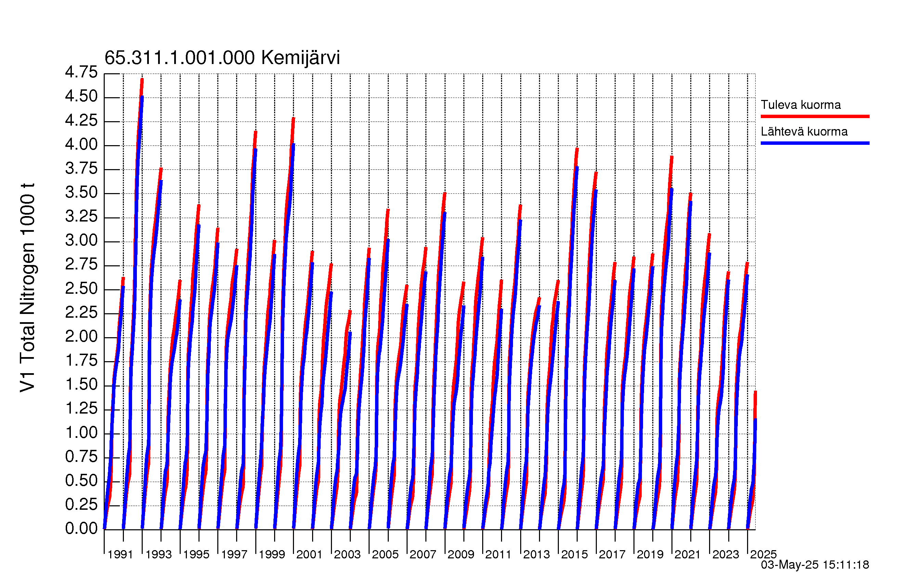
Task: Select the 'Lähtevä kuorma' legend label
Action: coord(804,132)
